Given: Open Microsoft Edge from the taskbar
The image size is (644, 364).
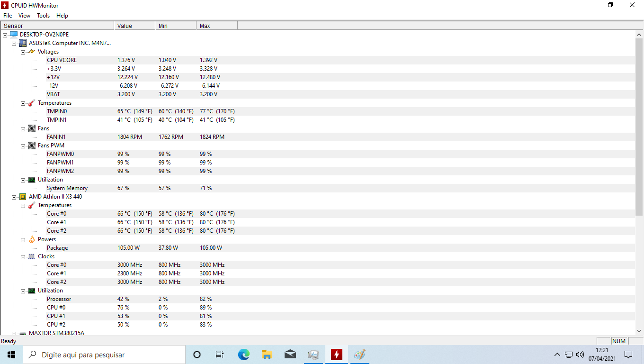Looking at the screenshot, I should click(x=243, y=355).
